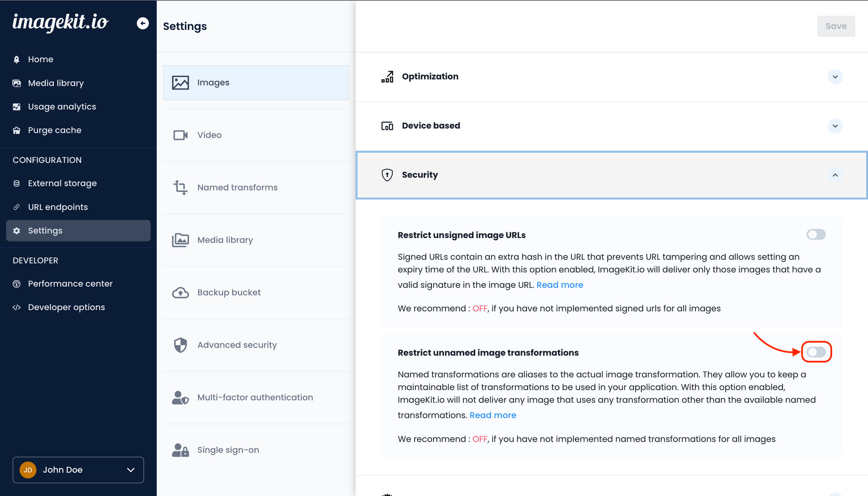This screenshot has width=868, height=496.
Task: Enable Restrict unnamed image transformations toggle
Action: [x=817, y=351]
